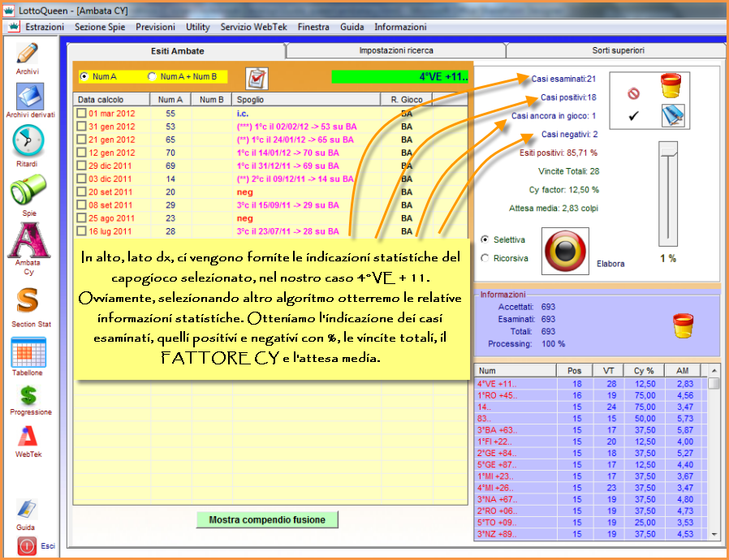Click the R. Gioco column header
729x560 pixels.
(407, 100)
